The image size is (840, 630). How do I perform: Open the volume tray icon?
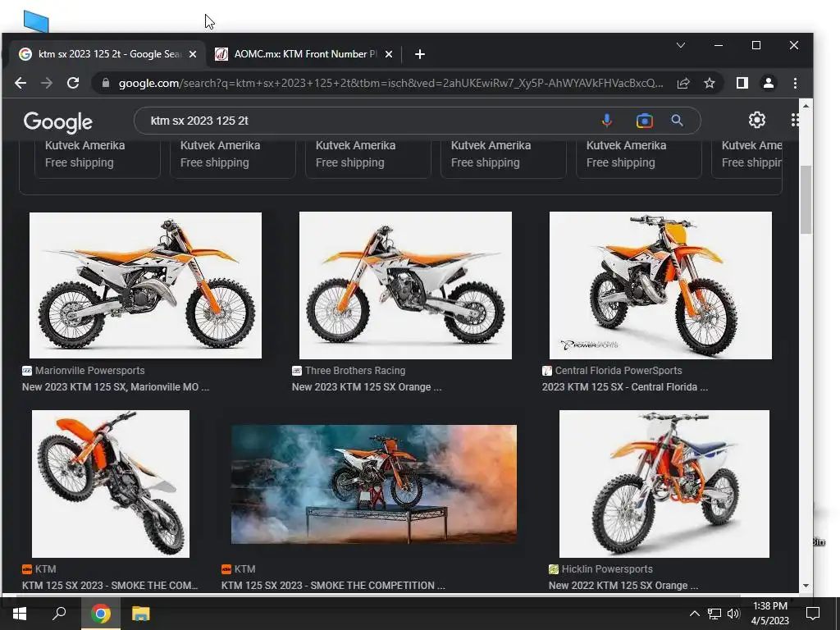point(733,614)
